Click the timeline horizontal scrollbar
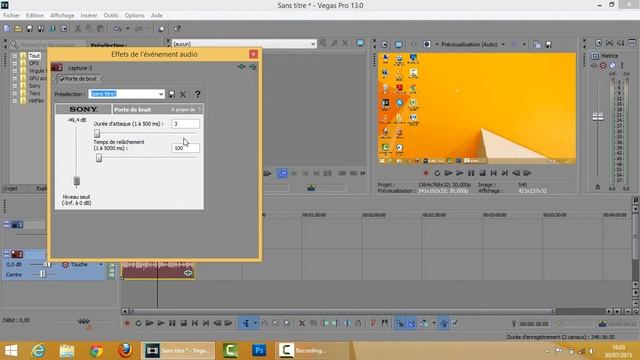The image size is (640, 360). click(x=342, y=311)
